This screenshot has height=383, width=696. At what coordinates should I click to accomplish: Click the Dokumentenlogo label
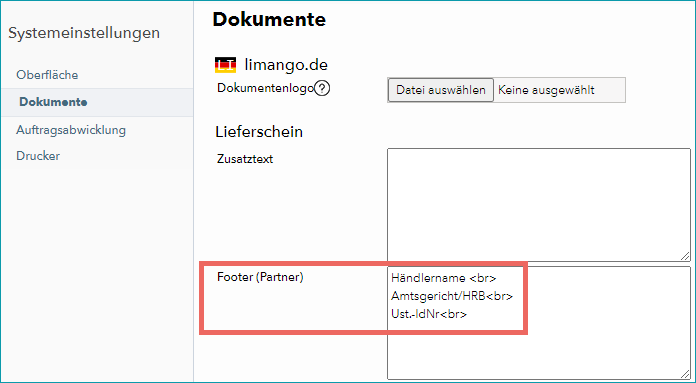click(265, 88)
